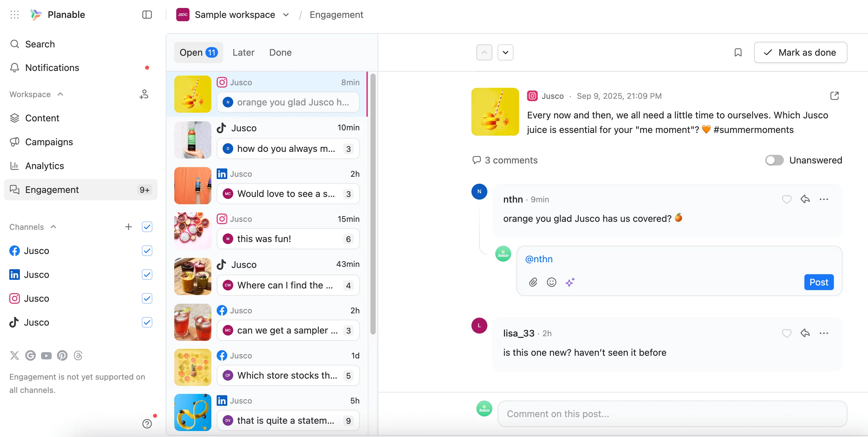Open the Sample workspace dropdown
Screen dimensions: 868x437
pos(286,15)
